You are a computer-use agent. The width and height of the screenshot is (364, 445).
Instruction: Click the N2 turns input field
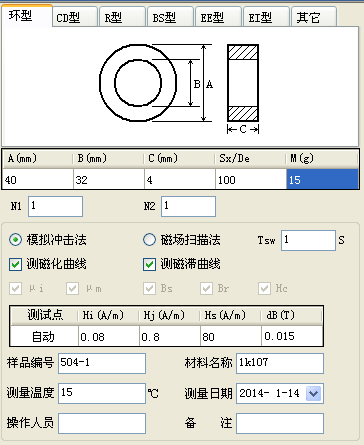(188, 206)
